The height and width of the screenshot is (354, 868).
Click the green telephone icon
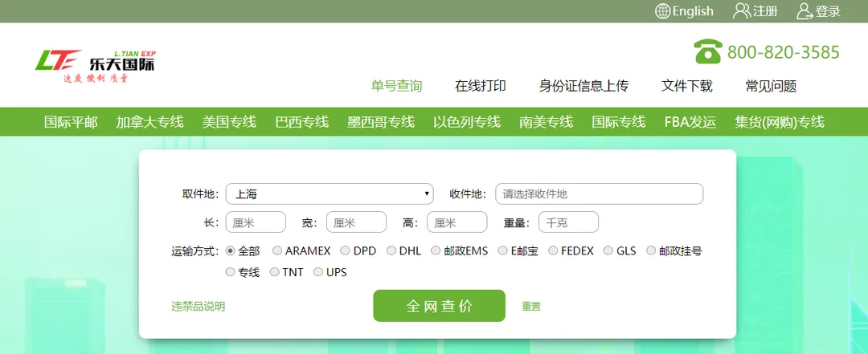coord(708,51)
